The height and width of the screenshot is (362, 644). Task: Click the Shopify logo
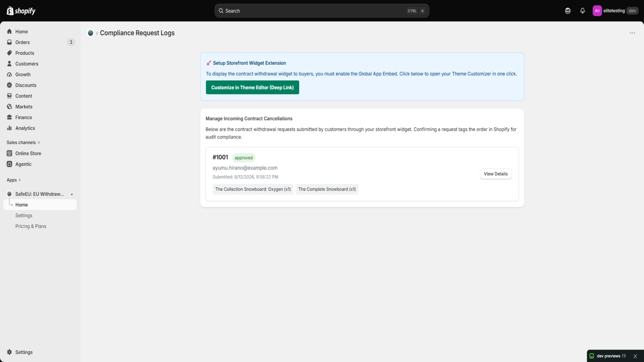[21, 11]
